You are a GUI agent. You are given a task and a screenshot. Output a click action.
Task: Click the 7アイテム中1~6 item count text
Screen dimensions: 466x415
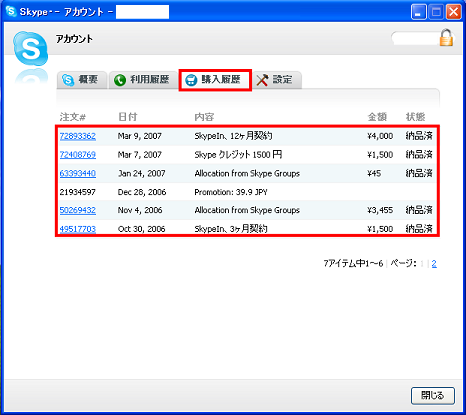tap(353, 264)
